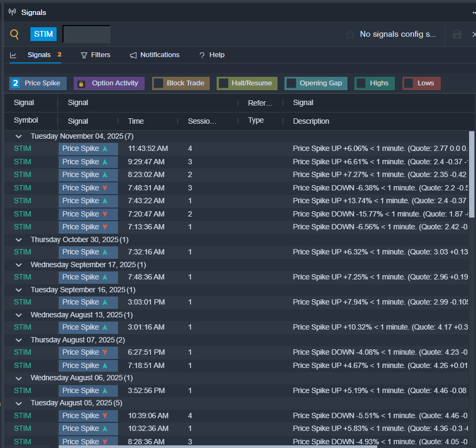Collapse the Tuesday November 04, 2025 group
This screenshot has height=448, width=476.
coord(19,137)
